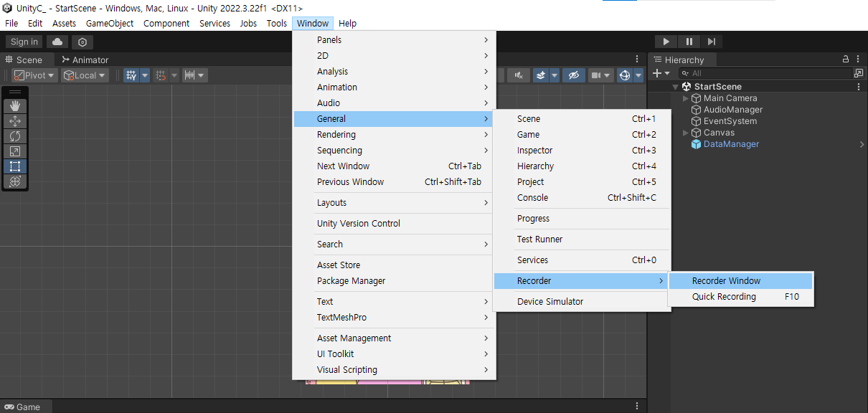This screenshot has height=413, width=868.
Task: Select the Scale tool
Action: coord(15,151)
